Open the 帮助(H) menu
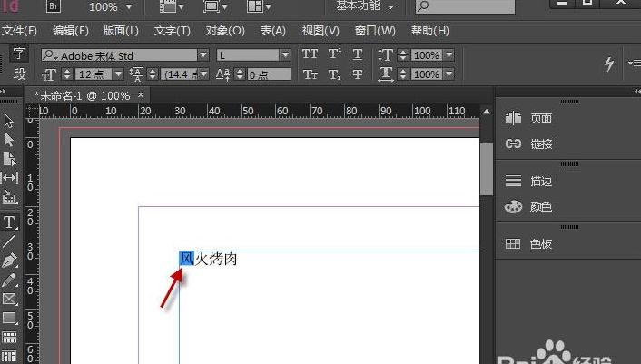Viewport: 641px width, 364px height. [x=430, y=31]
